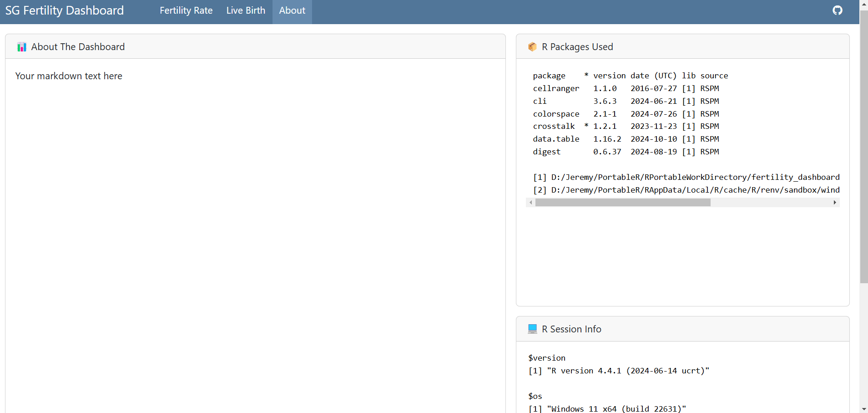The image size is (868, 413).
Task: Click the page vertical scrollbar thumb
Action: 863,146
